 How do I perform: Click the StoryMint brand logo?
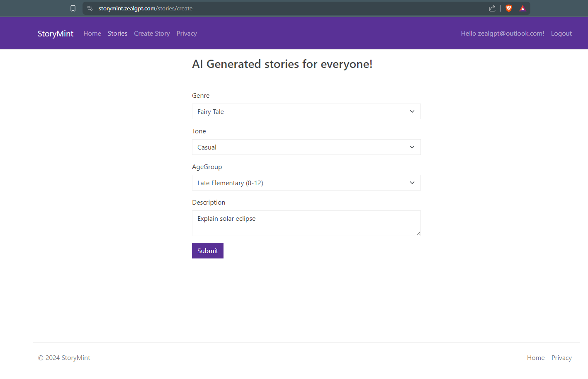tap(56, 34)
